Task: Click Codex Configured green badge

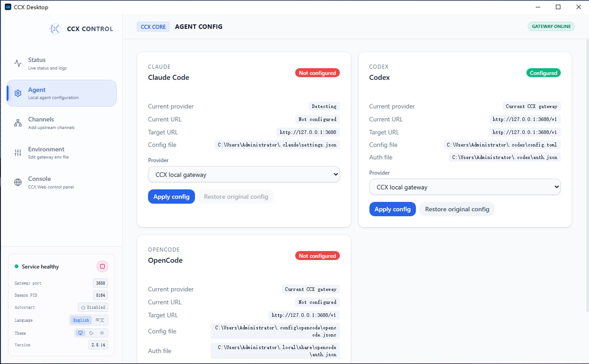Action: (543, 73)
